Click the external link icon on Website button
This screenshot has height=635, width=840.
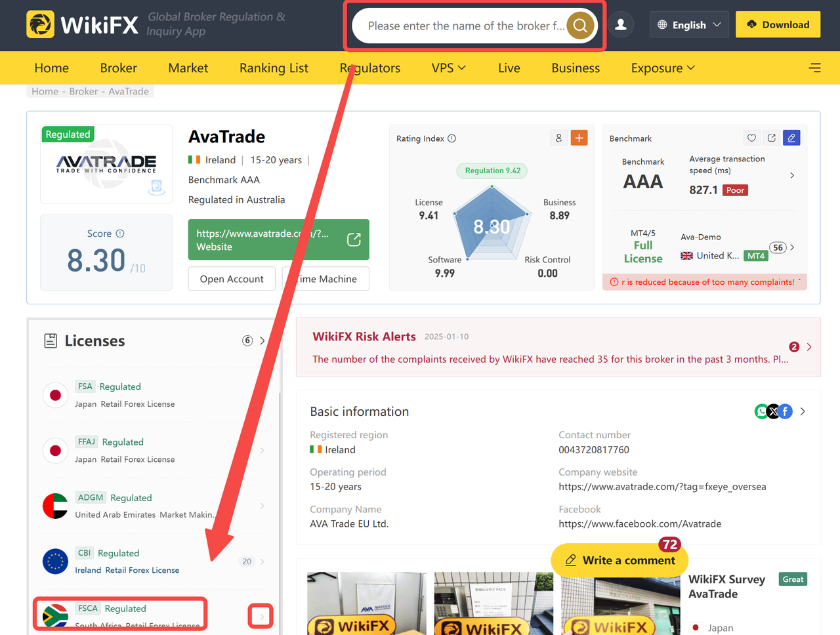click(x=354, y=239)
